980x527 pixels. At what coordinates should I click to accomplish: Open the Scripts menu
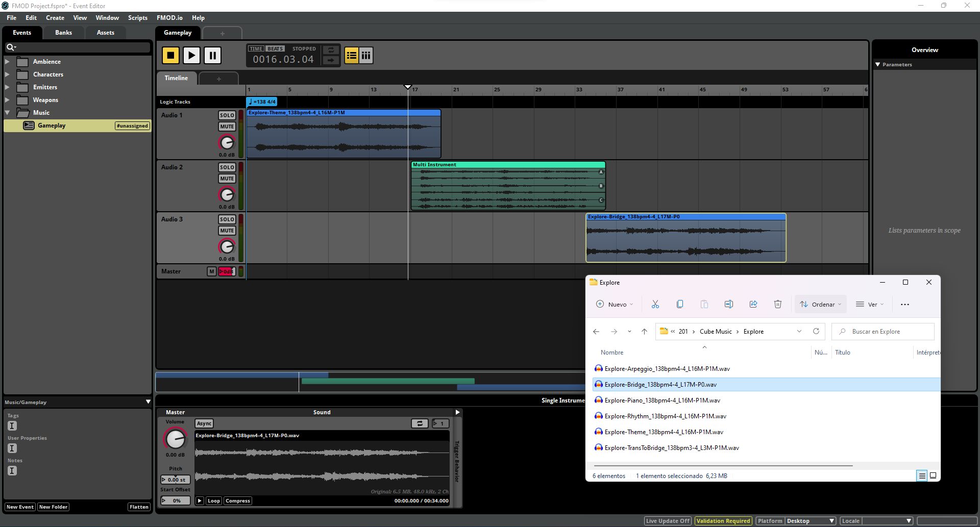coord(138,18)
